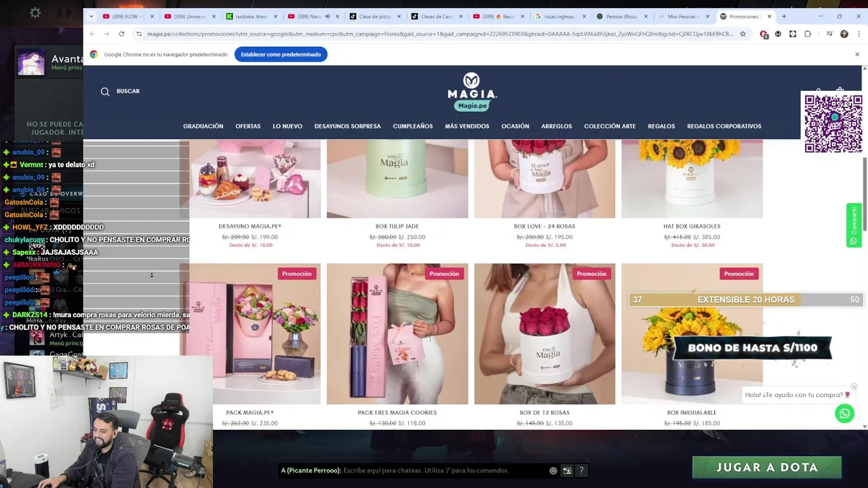The width and height of the screenshot is (868, 488).
Task: View site information icon in address bar
Action: click(x=139, y=34)
